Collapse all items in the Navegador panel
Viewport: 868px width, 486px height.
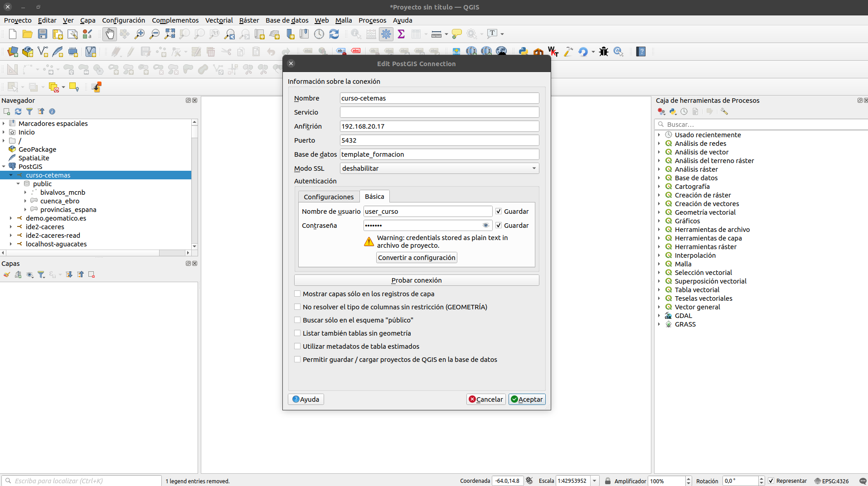(41, 111)
